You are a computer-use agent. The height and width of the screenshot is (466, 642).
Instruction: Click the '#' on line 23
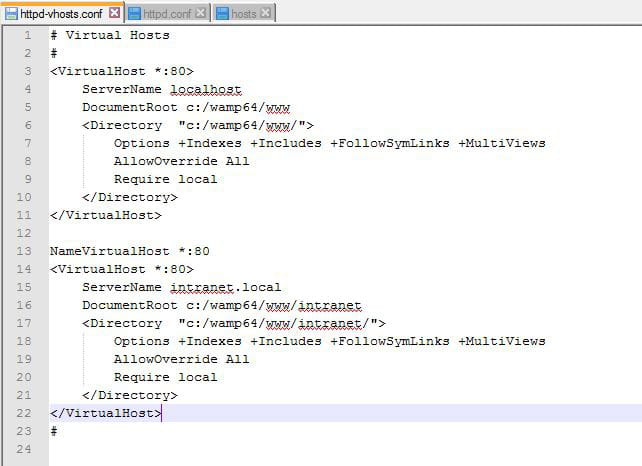pyautogui.click(x=54, y=431)
